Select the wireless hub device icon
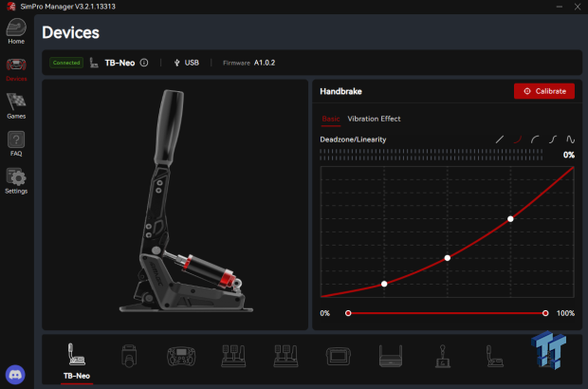The height and width of the screenshot is (389, 588). (391, 356)
